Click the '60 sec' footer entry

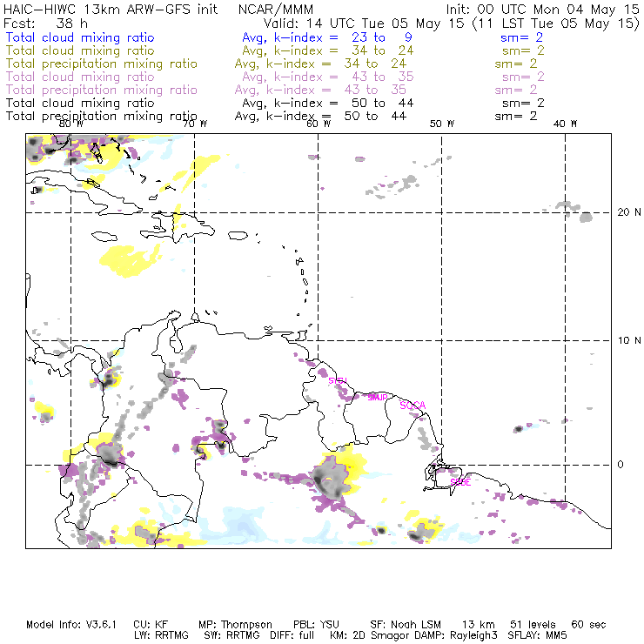(x=588, y=625)
